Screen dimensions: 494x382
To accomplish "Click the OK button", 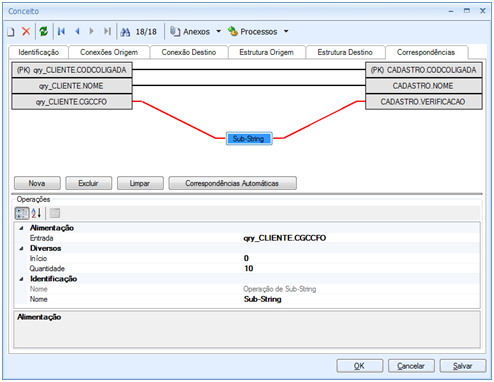I will click(x=360, y=366).
